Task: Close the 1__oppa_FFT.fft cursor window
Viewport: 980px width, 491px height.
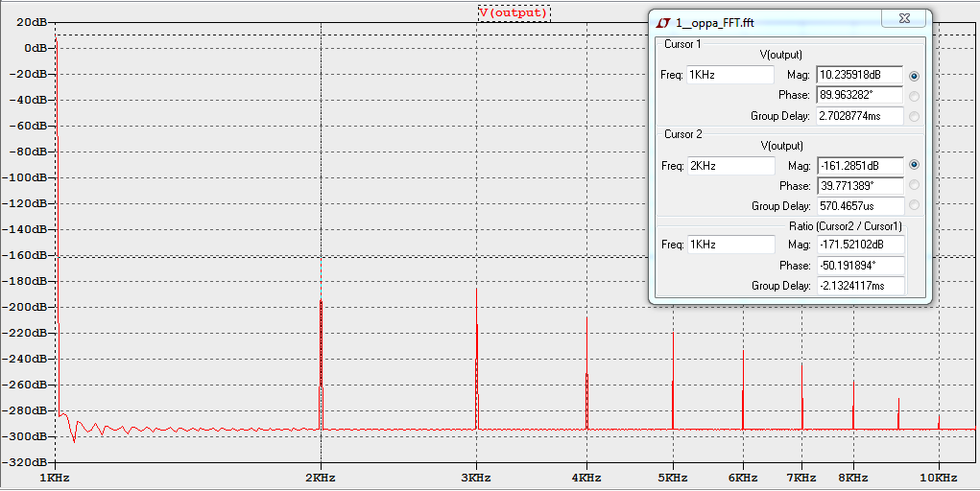Action: pyautogui.click(x=903, y=19)
